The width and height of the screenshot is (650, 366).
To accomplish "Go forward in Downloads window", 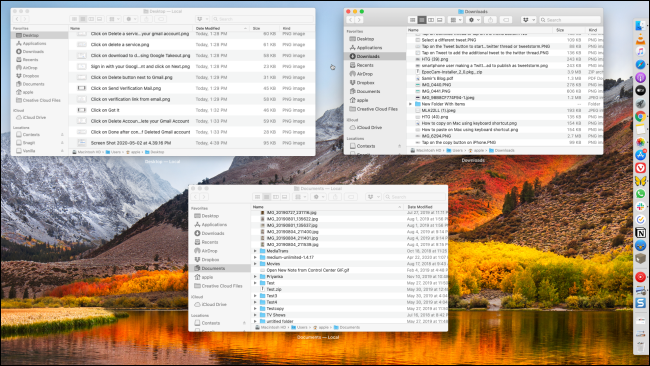I will (359, 20).
